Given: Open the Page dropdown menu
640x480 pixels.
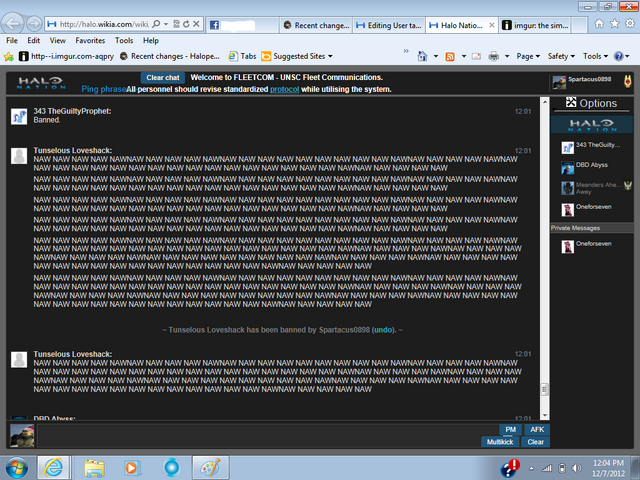Looking at the screenshot, I should click(528, 56).
